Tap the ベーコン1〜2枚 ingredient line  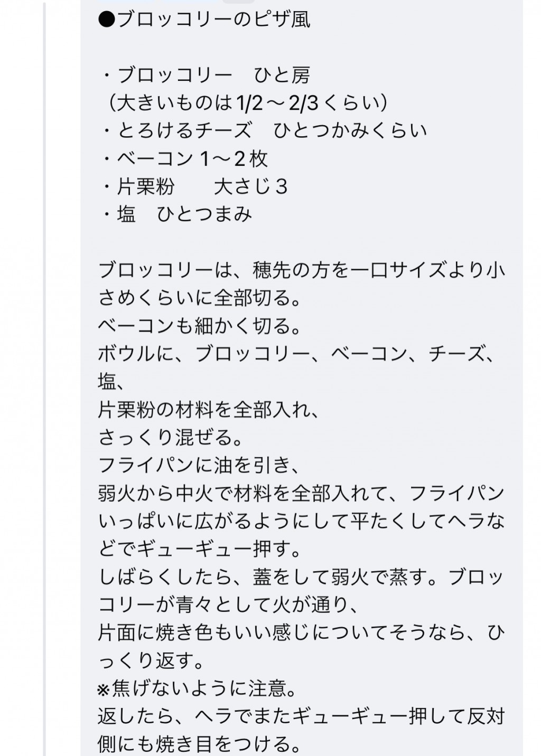[x=184, y=159]
